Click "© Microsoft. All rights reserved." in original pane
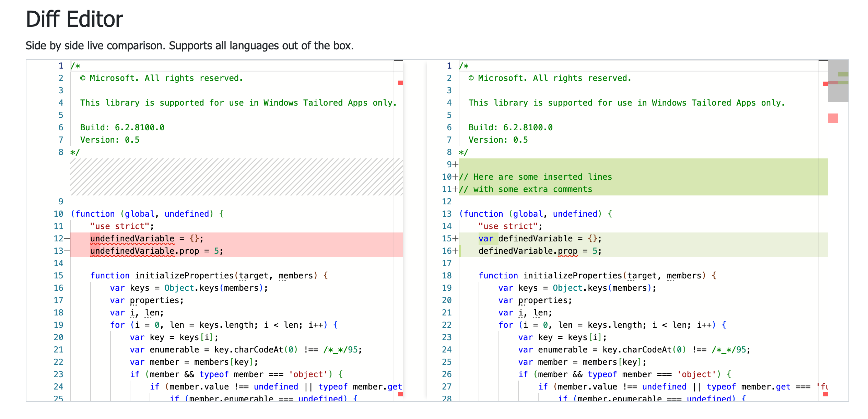 pos(162,78)
